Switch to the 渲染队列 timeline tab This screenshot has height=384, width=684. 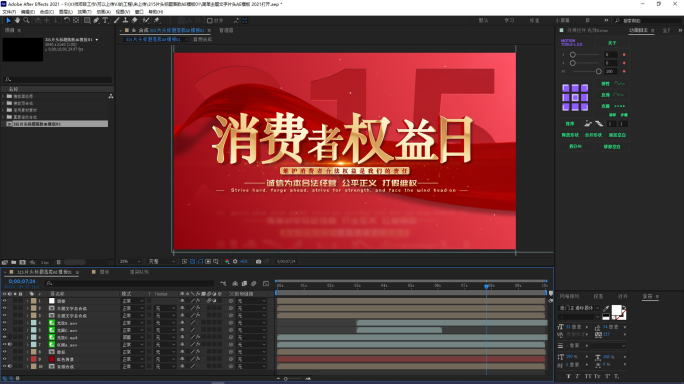point(139,272)
